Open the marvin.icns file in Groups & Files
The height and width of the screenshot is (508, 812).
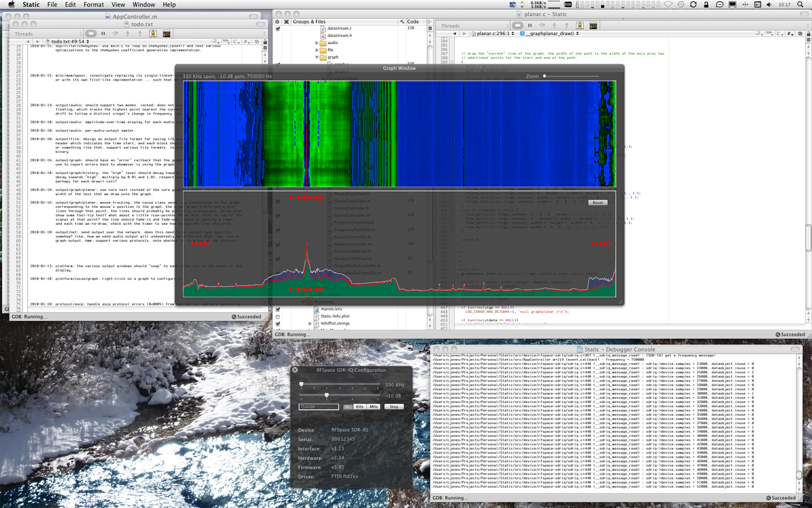pos(332,309)
